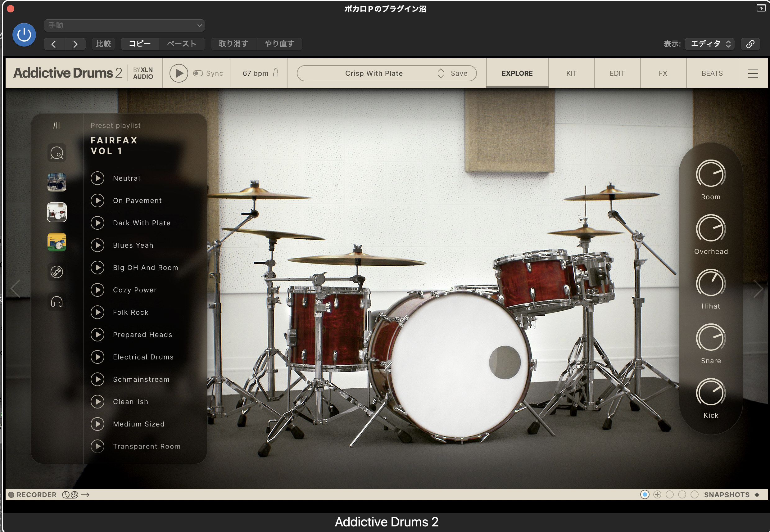The image size is (770, 532).
Task: Click the recorder clock icon
Action: coord(66,495)
